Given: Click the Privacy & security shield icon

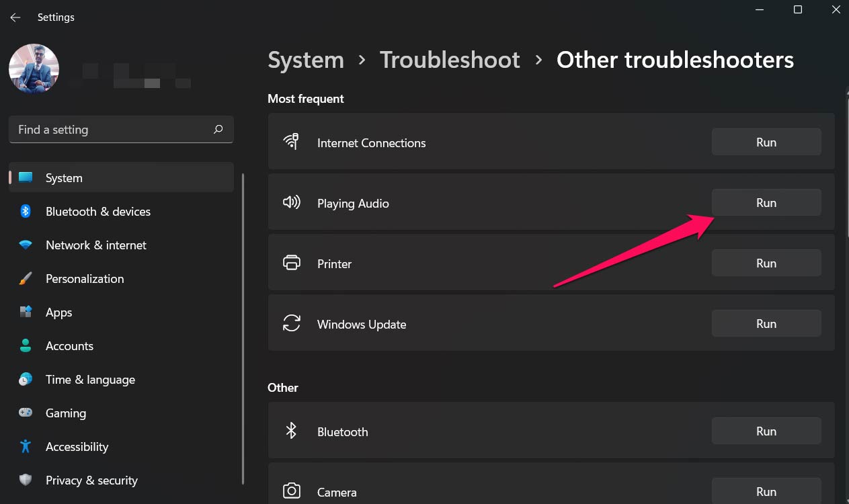Looking at the screenshot, I should tap(26, 480).
